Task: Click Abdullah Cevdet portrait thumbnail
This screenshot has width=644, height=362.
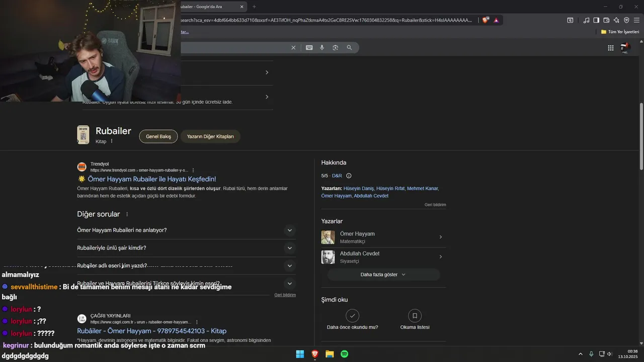Action: pos(328,257)
